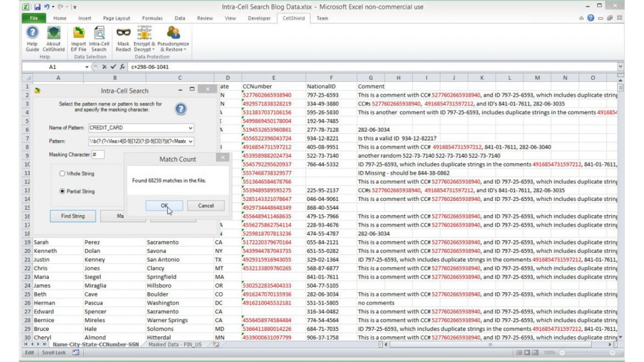Switch to the Insert tab
The width and height of the screenshot is (644, 362).
coord(85,19)
